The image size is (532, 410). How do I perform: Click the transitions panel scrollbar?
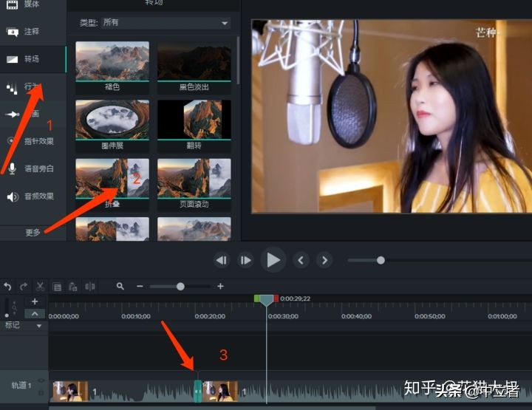click(x=238, y=61)
